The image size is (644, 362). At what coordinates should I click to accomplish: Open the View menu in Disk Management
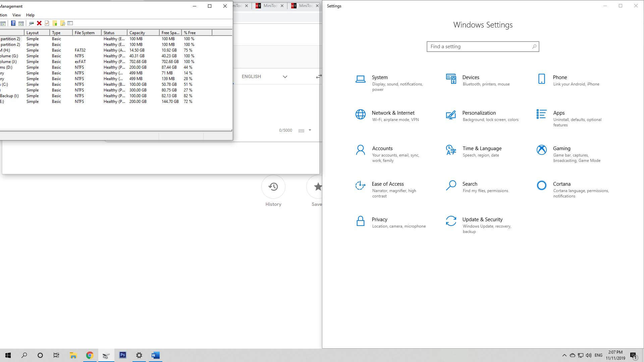(16, 15)
